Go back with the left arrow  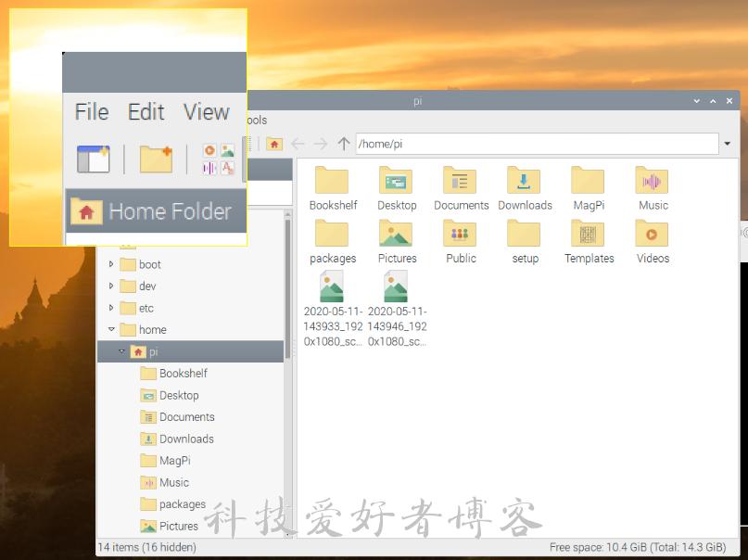(298, 144)
